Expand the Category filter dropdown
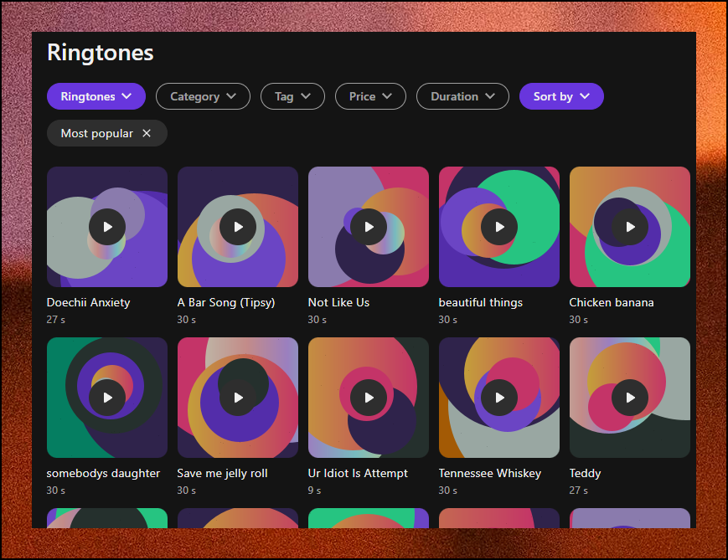The height and width of the screenshot is (560, 728). (x=203, y=96)
